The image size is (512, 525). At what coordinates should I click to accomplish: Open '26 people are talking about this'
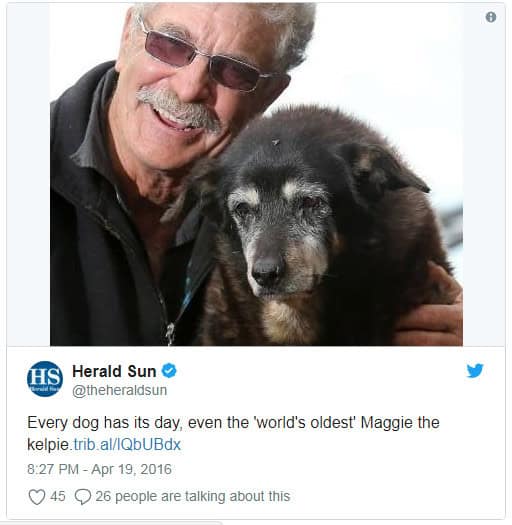point(193,497)
